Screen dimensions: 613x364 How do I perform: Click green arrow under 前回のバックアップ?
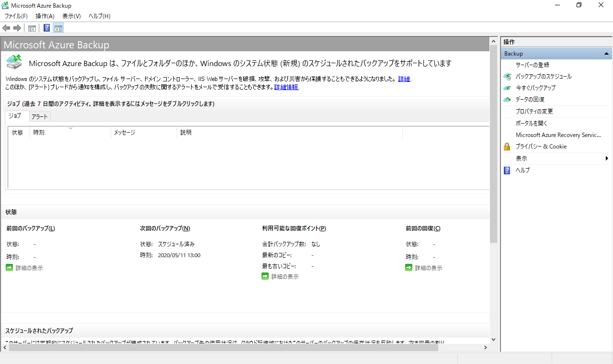coord(10,268)
